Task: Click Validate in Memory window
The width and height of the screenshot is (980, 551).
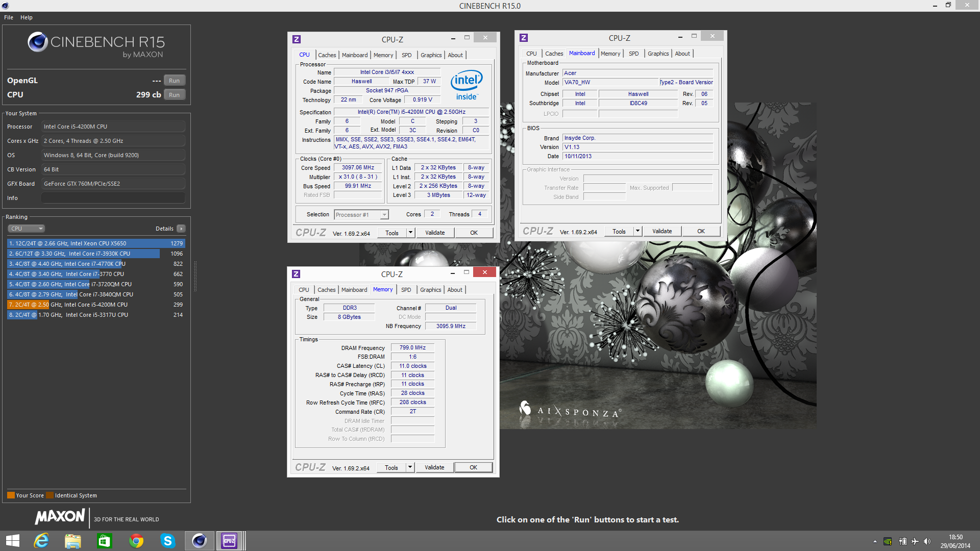Action: coord(434,467)
